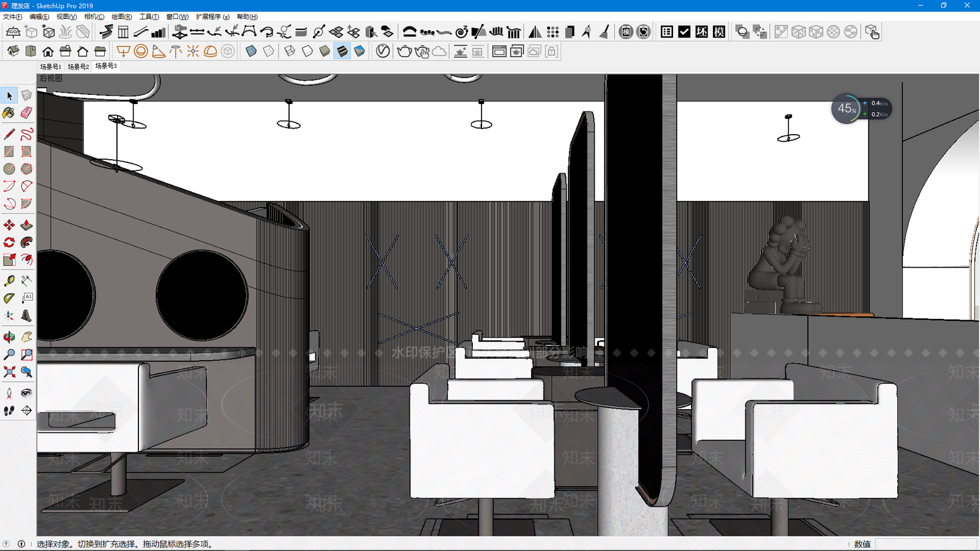Image resolution: width=980 pixels, height=551 pixels.
Task: Click the Zoom magnifier tool
Action: click(9, 354)
